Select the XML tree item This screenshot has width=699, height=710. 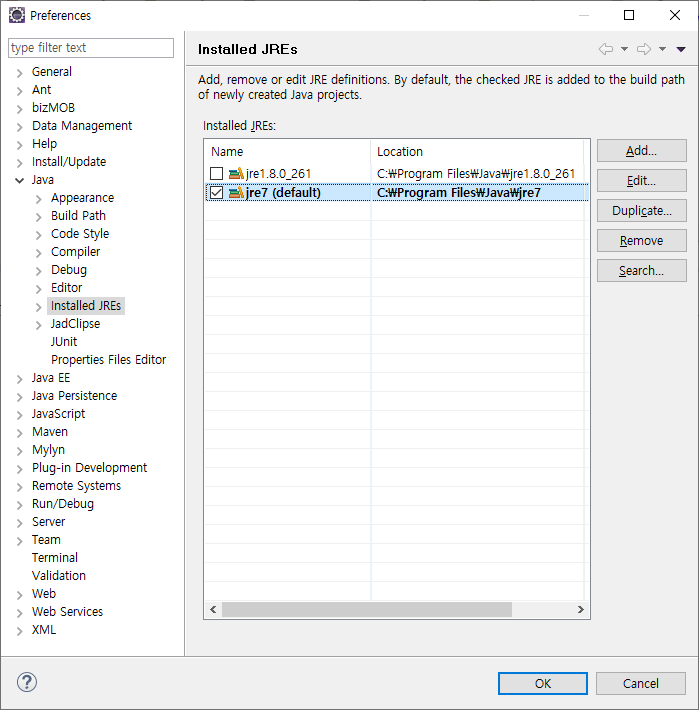[x=44, y=630]
